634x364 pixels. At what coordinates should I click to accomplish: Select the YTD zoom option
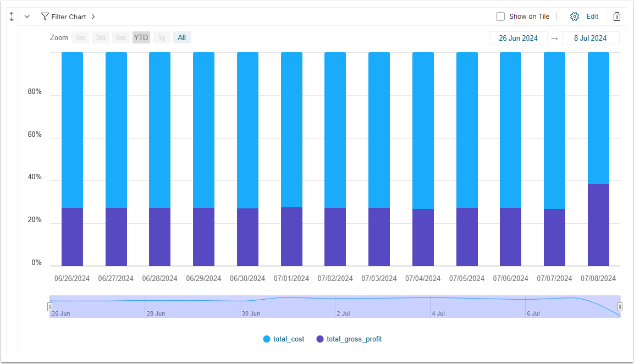tap(141, 37)
